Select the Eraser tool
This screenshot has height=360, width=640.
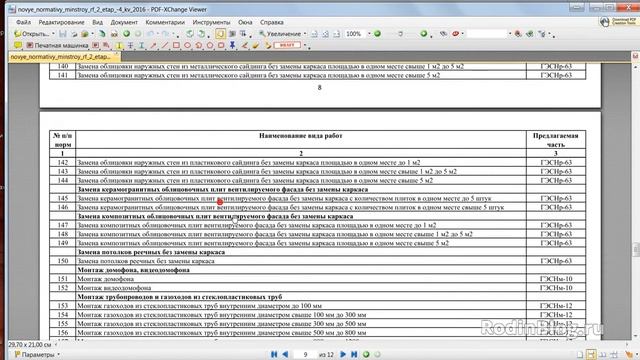pyautogui.click(x=256, y=45)
